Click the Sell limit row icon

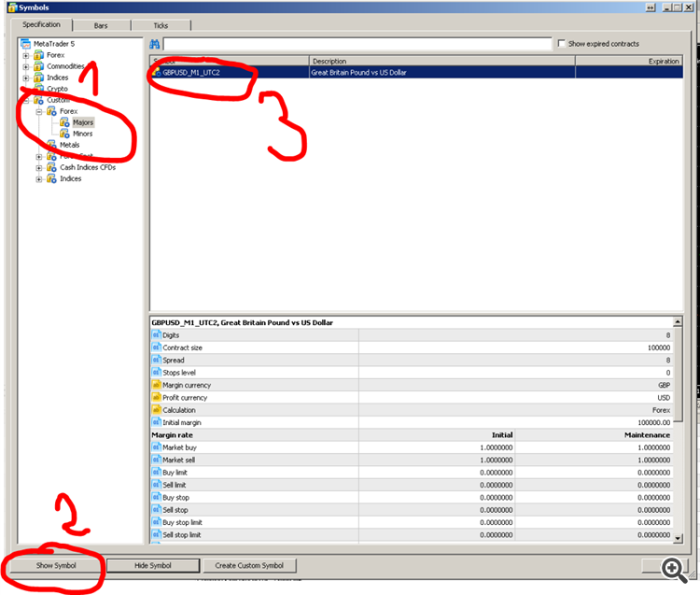(156, 485)
